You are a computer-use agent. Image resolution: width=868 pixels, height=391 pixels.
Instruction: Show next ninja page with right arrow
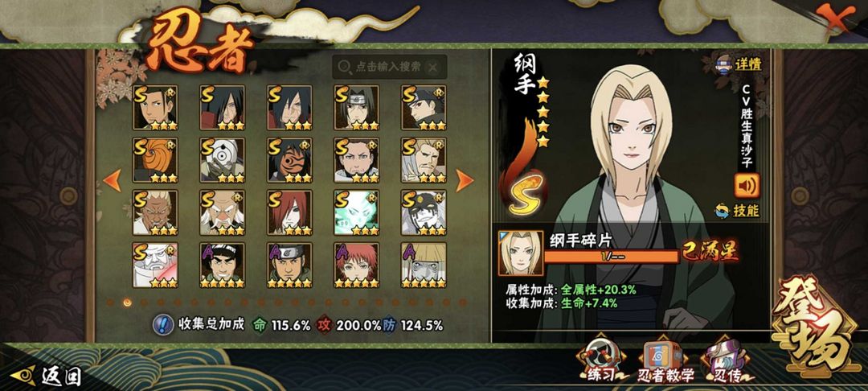point(465,180)
